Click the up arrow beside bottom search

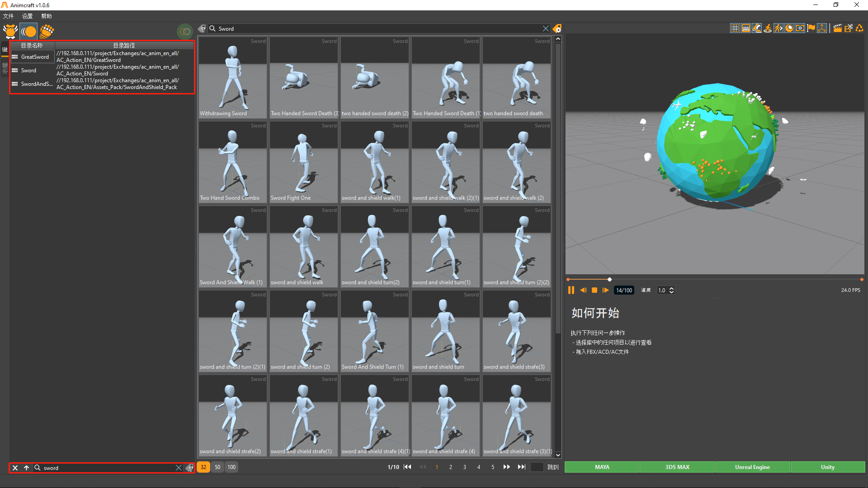[26, 468]
